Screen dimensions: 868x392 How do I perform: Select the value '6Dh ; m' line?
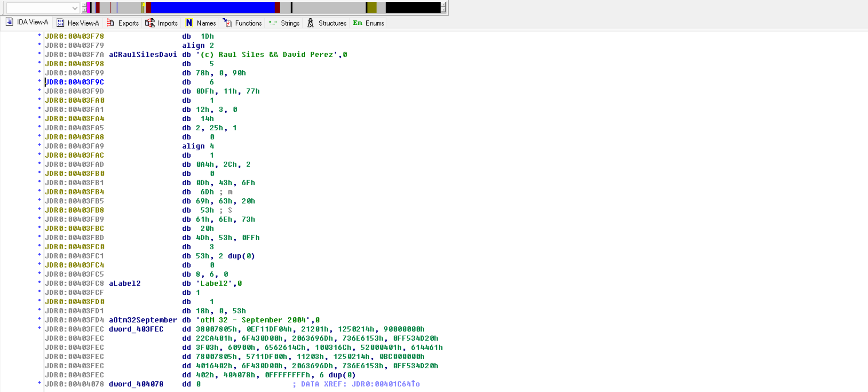pyautogui.click(x=207, y=192)
